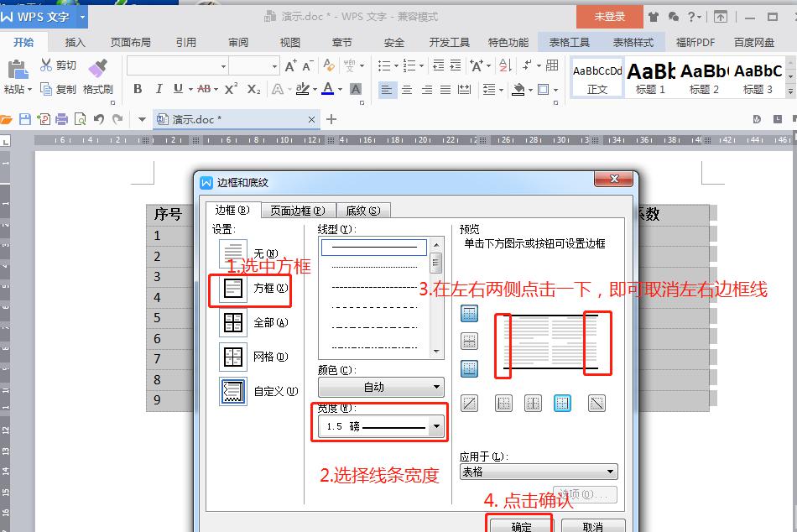Image resolution: width=797 pixels, height=532 pixels.
Task: Click the numbered list icon
Action: 409,65
